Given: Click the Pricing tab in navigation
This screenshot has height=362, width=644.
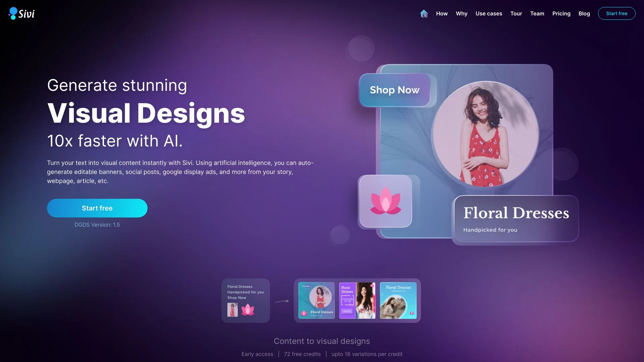Looking at the screenshot, I should tap(561, 13).
